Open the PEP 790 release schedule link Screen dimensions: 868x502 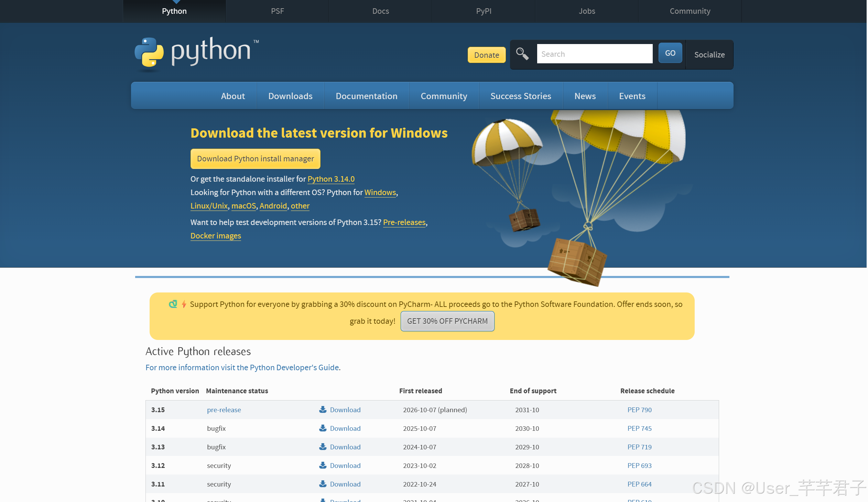click(640, 410)
